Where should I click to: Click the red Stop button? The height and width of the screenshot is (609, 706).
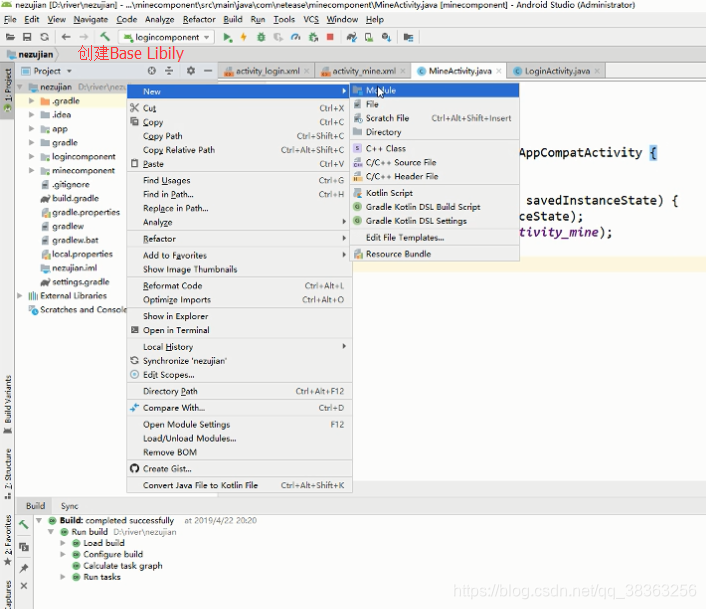[330, 37]
